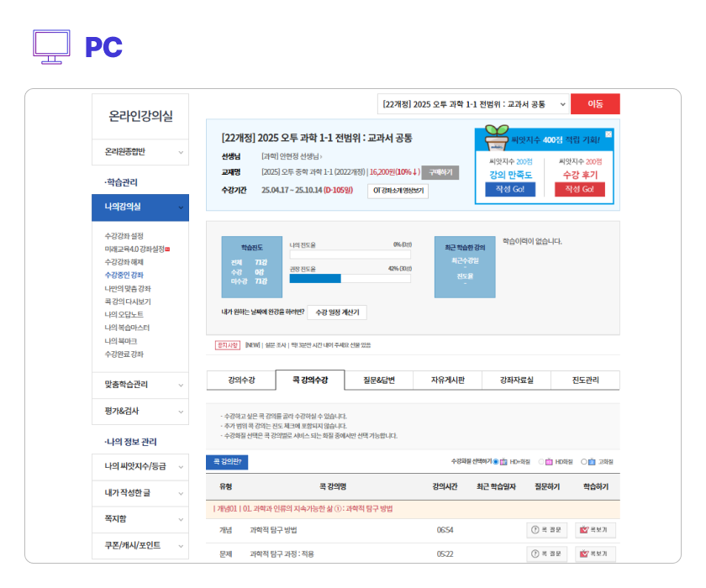Select HD+화질 video quality option

tap(496, 462)
